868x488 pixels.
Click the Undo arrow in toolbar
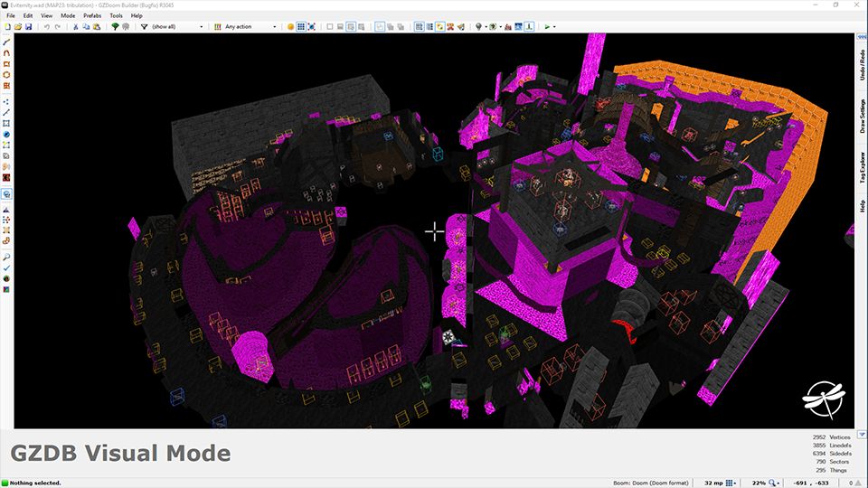point(45,27)
